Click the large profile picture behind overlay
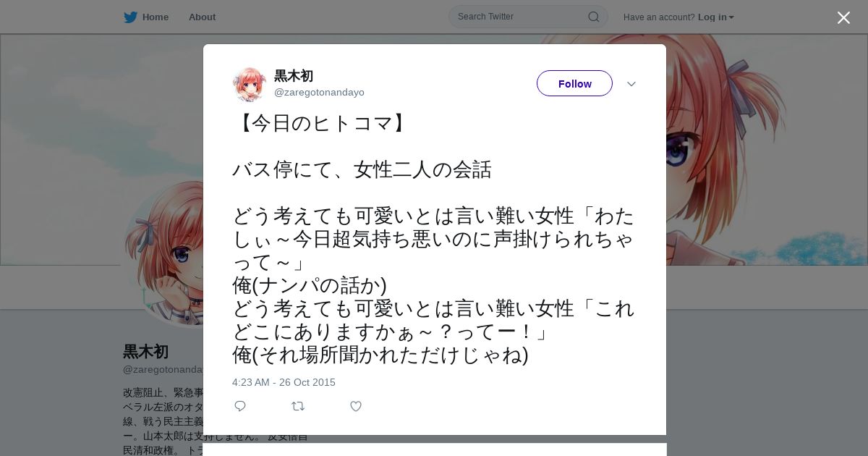This screenshot has width=868, height=456. pos(162,253)
